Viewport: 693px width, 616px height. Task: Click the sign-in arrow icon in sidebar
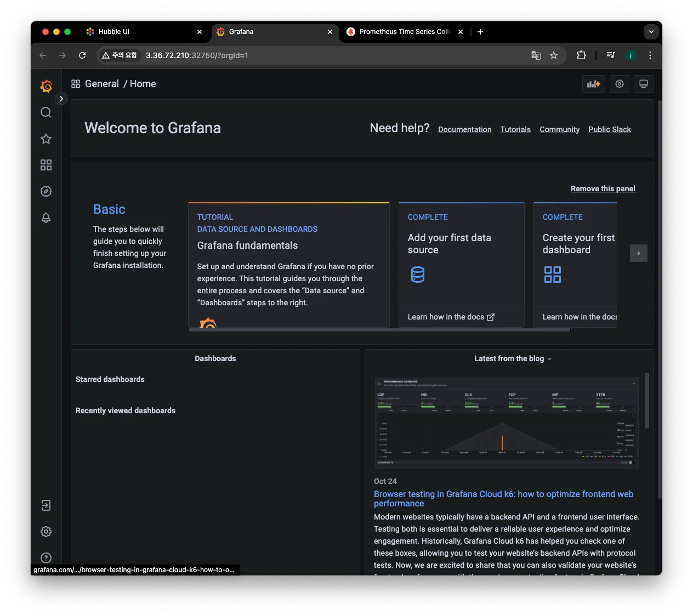[x=46, y=505]
